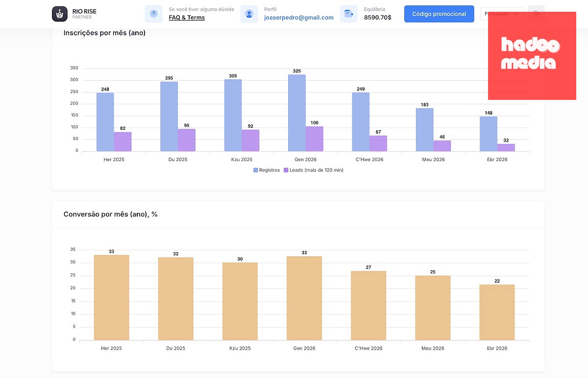
Task: Toggle the Leads legend color swatch
Action: 286,170
